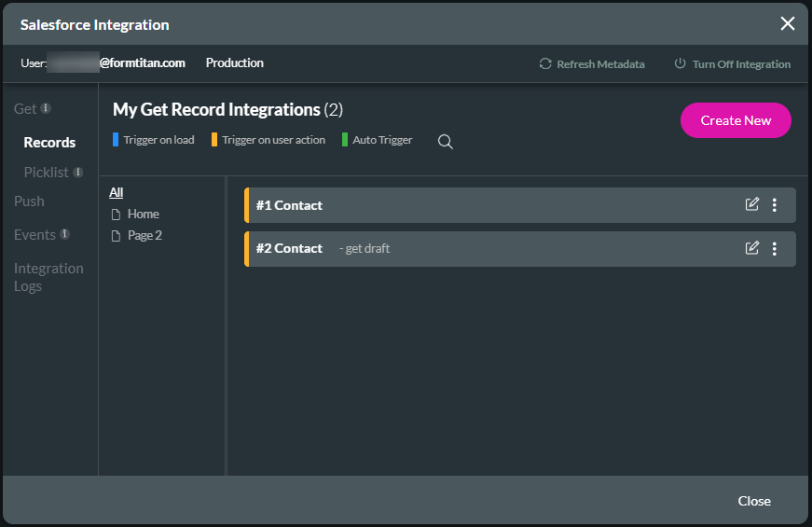Click the '- get draft' description text

[365, 249]
